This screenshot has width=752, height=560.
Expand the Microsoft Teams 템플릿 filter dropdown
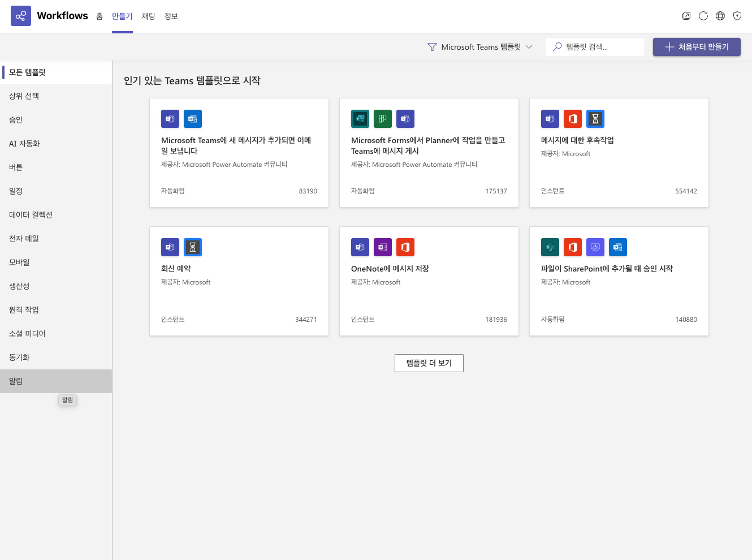(480, 47)
